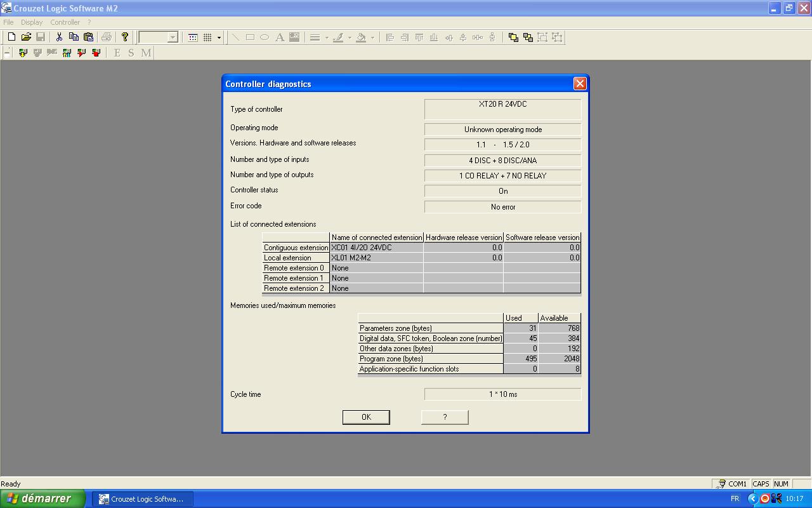812x508 pixels.
Task: Click the Paste clipboard icon
Action: point(88,37)
